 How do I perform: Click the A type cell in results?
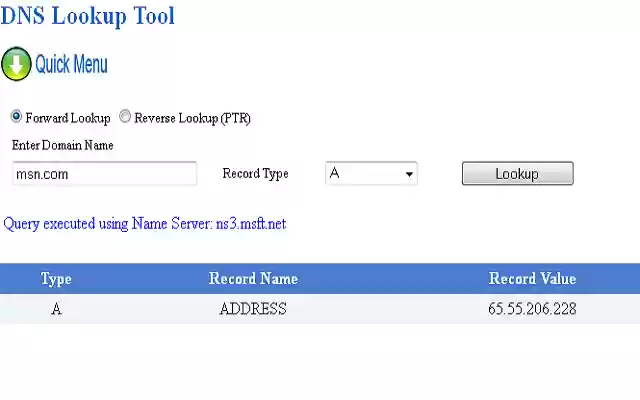coord(56,309)
